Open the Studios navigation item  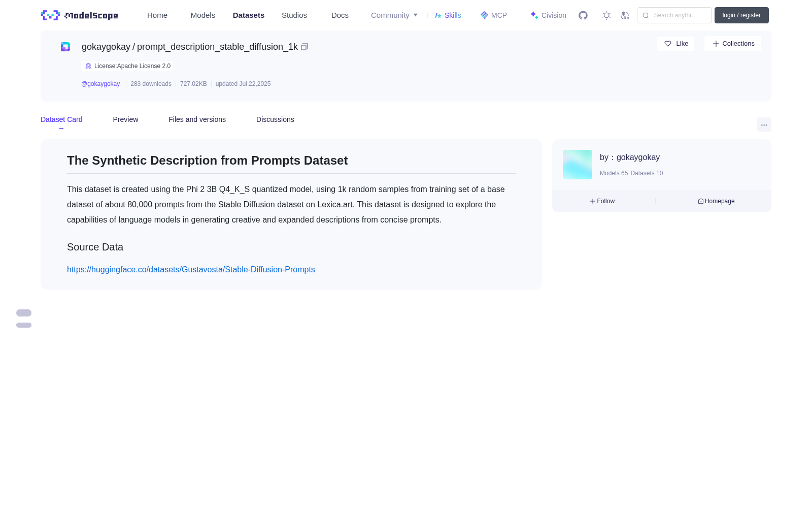click(x=294, y=15)
